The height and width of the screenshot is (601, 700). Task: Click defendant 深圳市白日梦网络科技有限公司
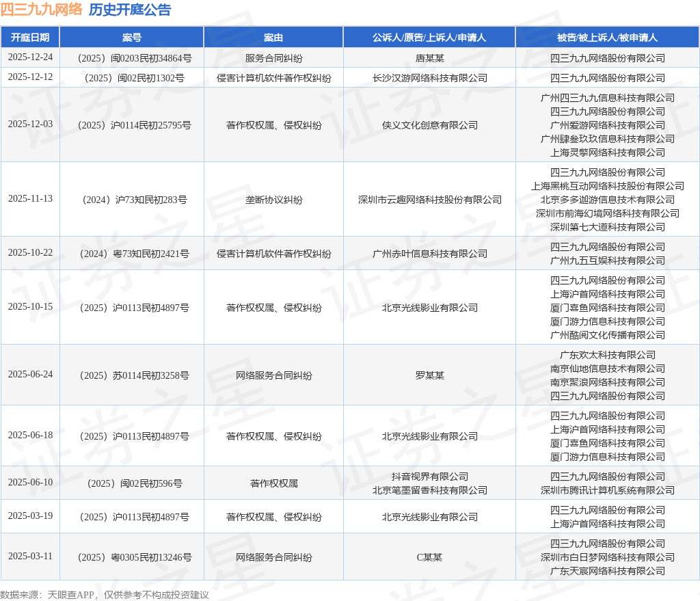[607, 558]
